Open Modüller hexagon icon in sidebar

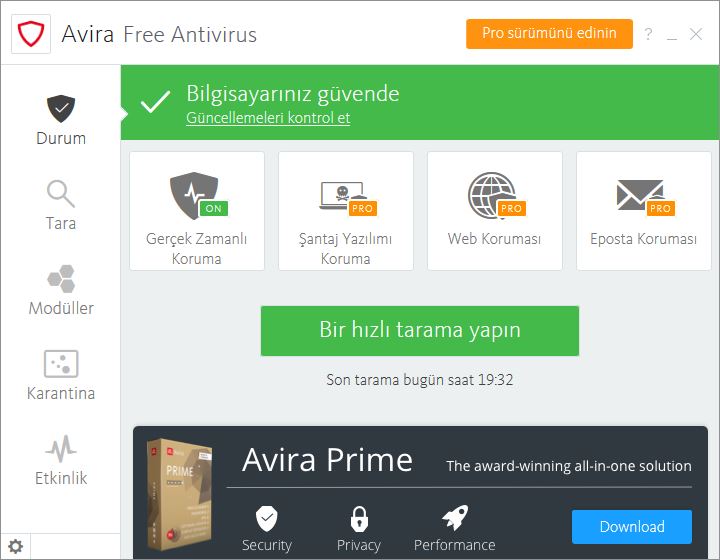[61, 279]
